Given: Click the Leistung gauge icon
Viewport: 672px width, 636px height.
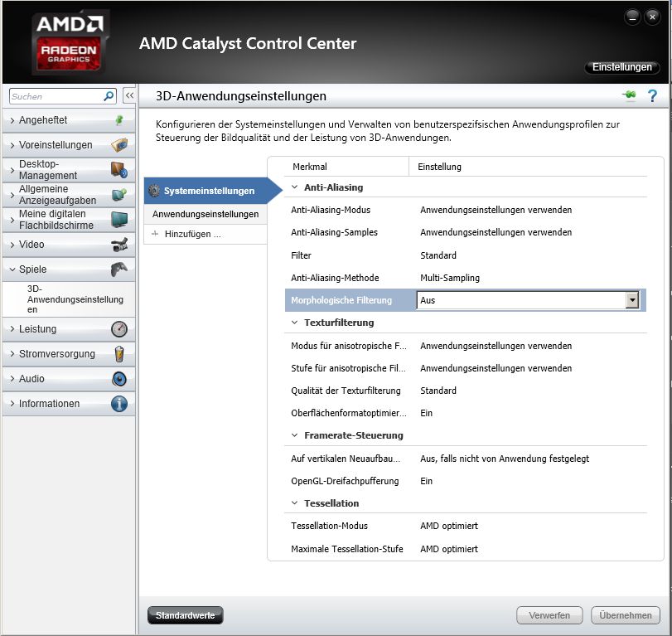Looking at the screenshot, I should [x=119, y=329].
